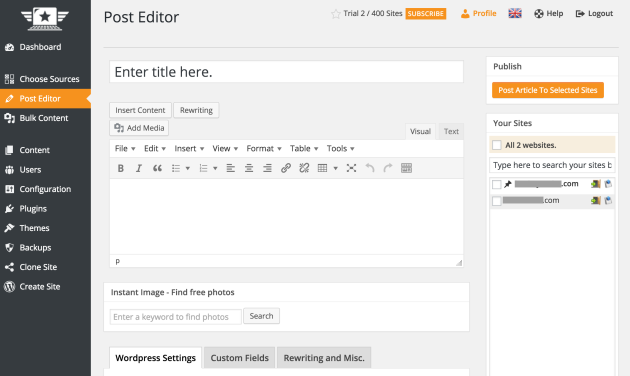
Task: Open admin icon for first .com site
Action: pos(595,184)
